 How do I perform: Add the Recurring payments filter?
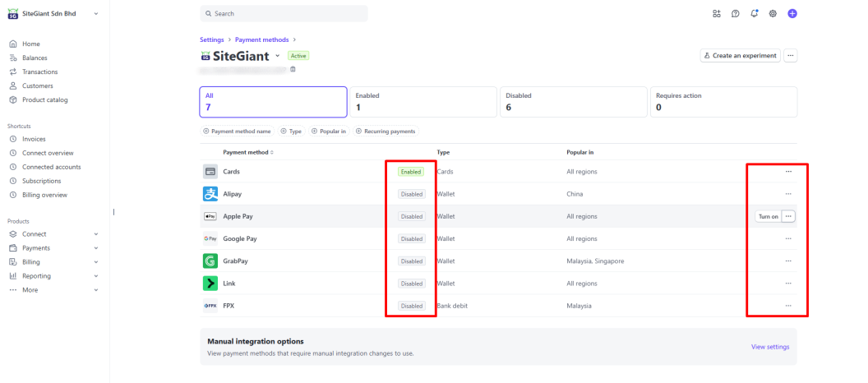pos(386,132)
